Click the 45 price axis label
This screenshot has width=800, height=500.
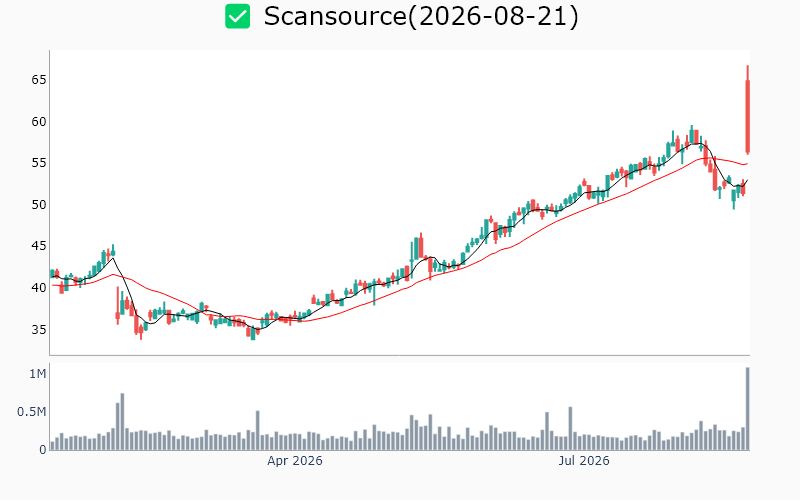(x=39, y=246)
